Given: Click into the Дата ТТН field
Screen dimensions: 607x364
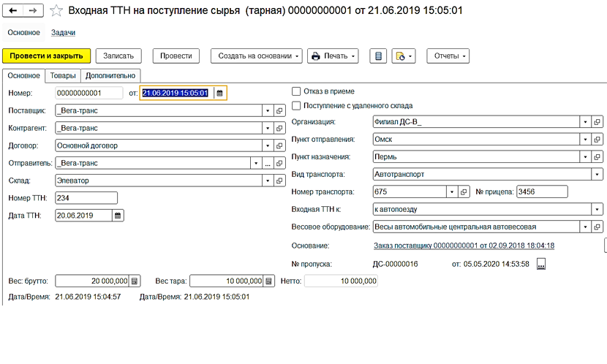Looking at the screenshot, I should tap(83, 216).
